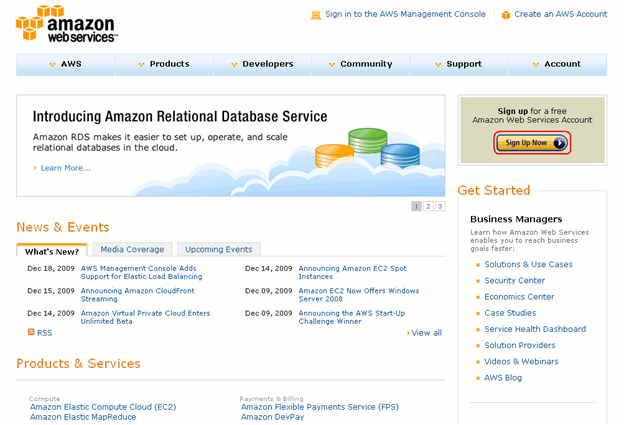Viewport: 625px width, 425px height.
Task: Open the Products navigation dropdown
Action: pyautogui.click(x=164, y=64)
